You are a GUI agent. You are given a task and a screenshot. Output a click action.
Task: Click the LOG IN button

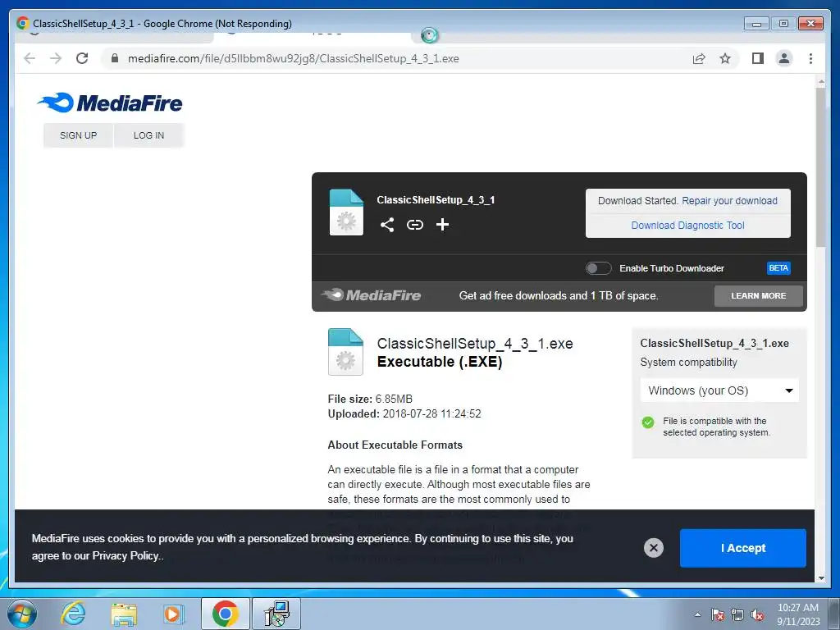[x=149, y=135]
